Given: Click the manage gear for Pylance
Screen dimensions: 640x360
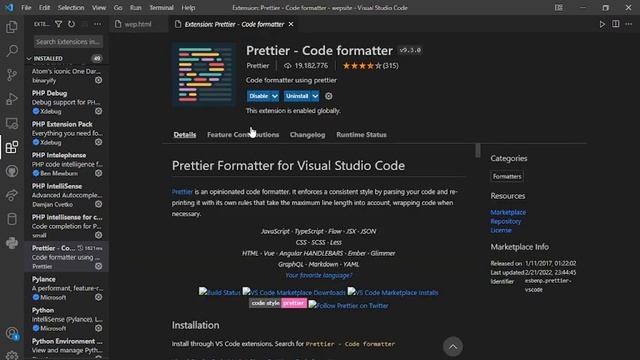Looking at the screenshot, I should 98,297.
